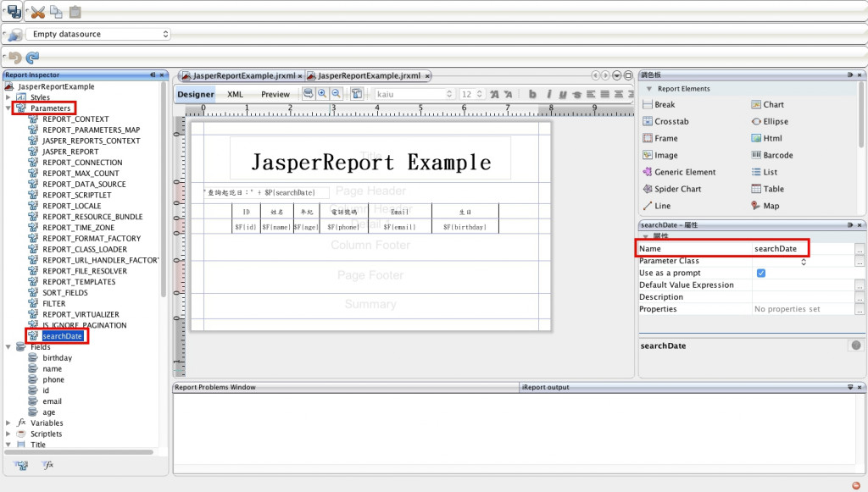Collapse the Fields tree node
The width and height of the screenshot is (868, 492).
pos(8,347)
